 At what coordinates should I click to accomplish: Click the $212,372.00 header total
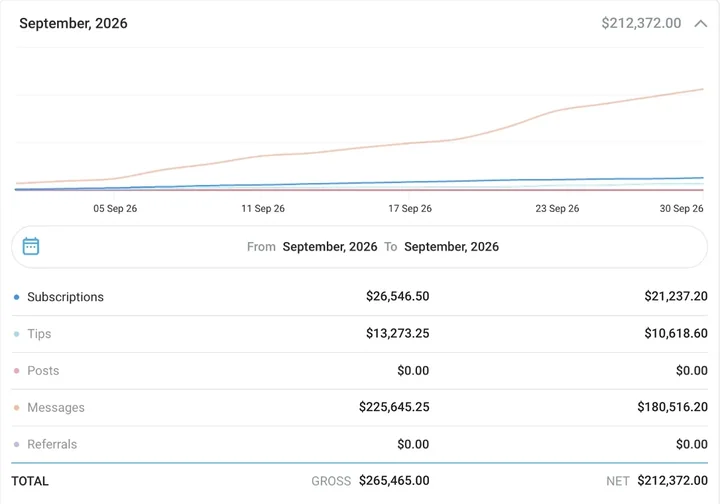coord(641,23)
